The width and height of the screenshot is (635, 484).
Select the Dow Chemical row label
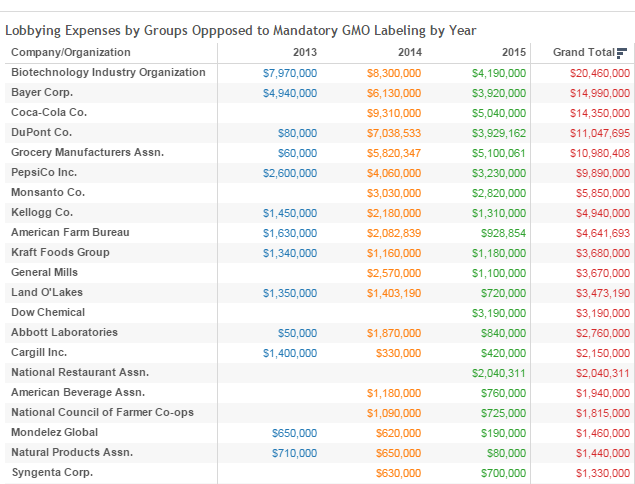point(48,312)
